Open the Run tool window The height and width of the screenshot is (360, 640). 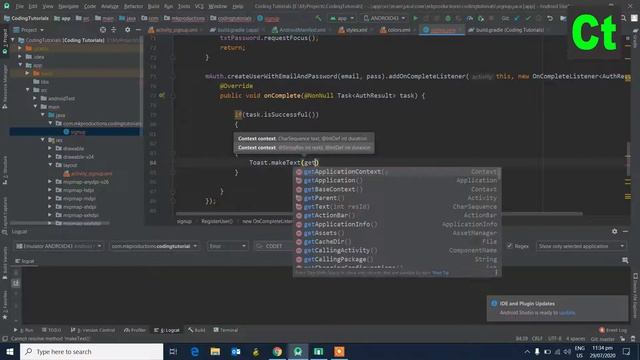tap(24, 330)
